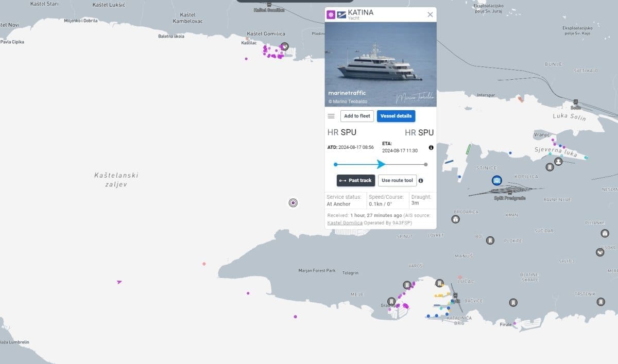Click the Kaštel Gomilica harbor marker icon
Image resolution: width=618 pixels, height=364 pixels.
click(285, 46)
